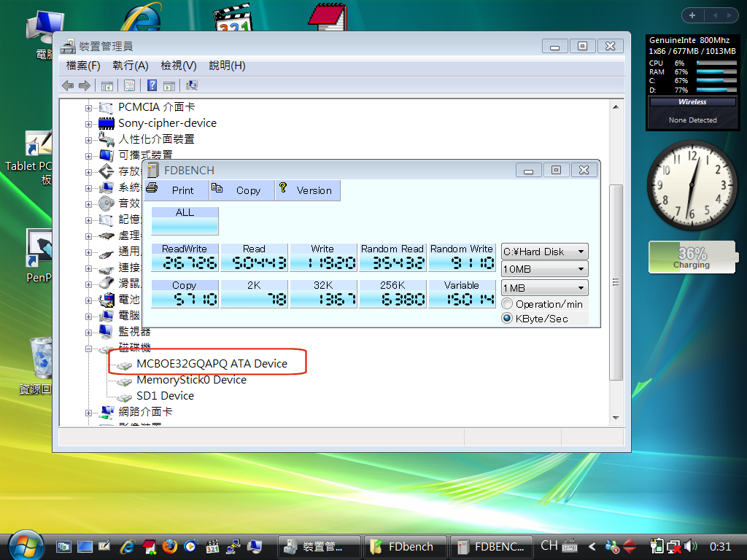Run the ReadWrite benchmark test
The image size is (747, 560).
pyautogui.click(x=185, y=257)
